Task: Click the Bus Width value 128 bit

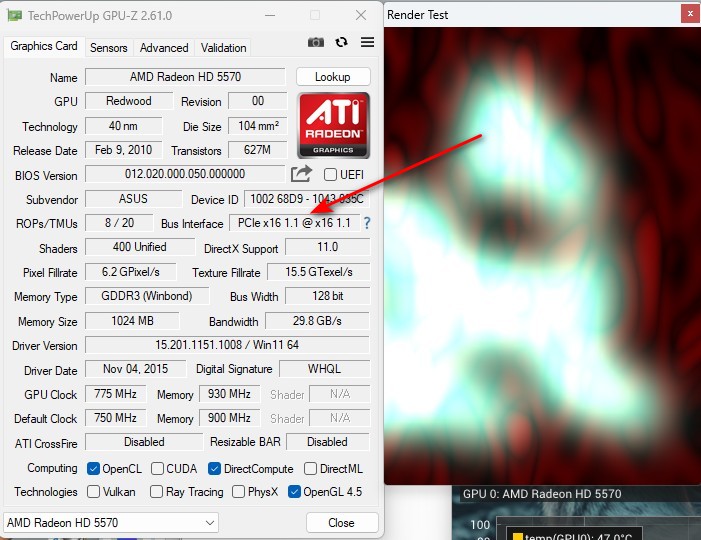Action: (x=328, y=296)
